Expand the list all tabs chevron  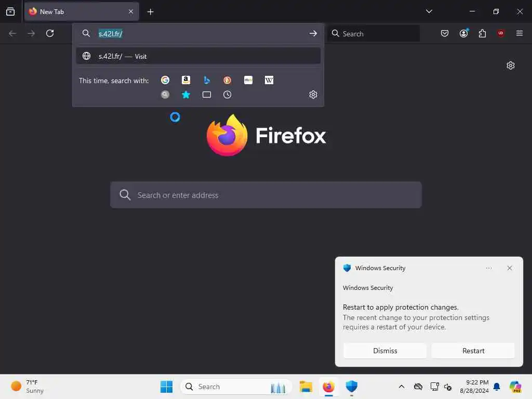point(429,11)
